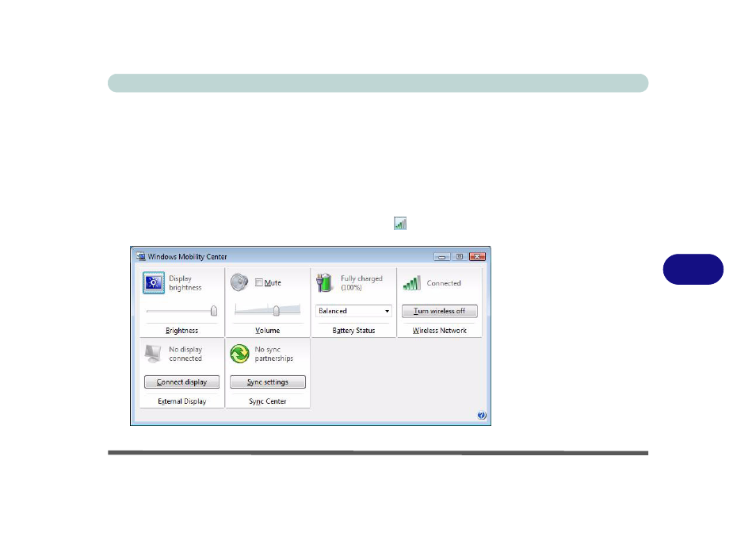Click the disabled maximize button
Screen dimensions: 756x533
tap(460, 257)
